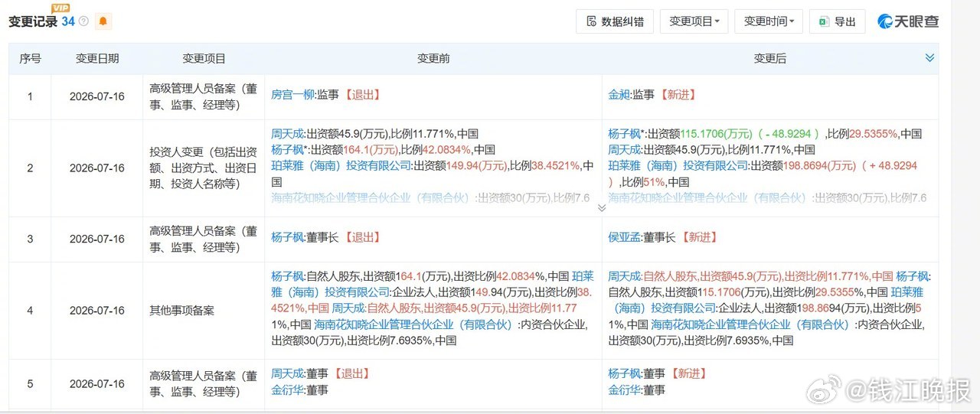Open 金昶 link in row 1
Image resolution: width=980 pixels, height=414 pixels.
point(619,95)
